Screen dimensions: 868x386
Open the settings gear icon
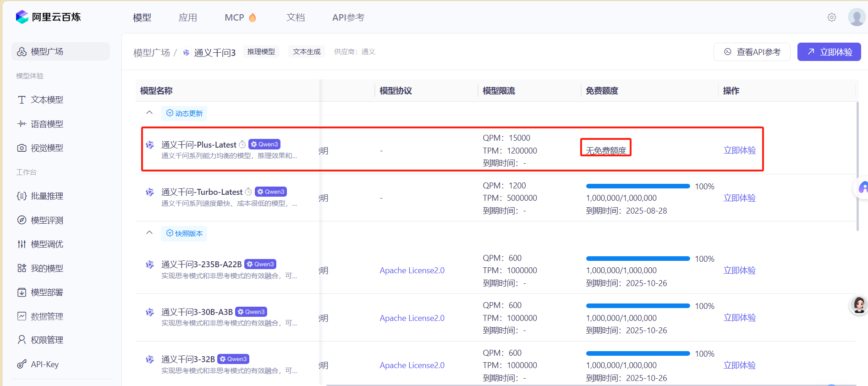(x=832, y=17)
